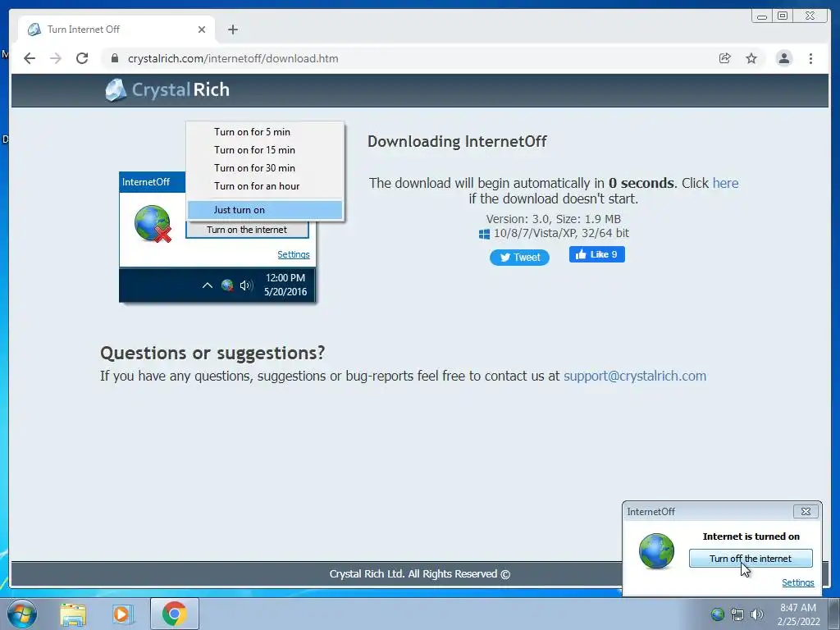The image size is (840, 630).
Task: Bookmark this page with the star icon
Action: pyautogui.click(x=751, y=58)
